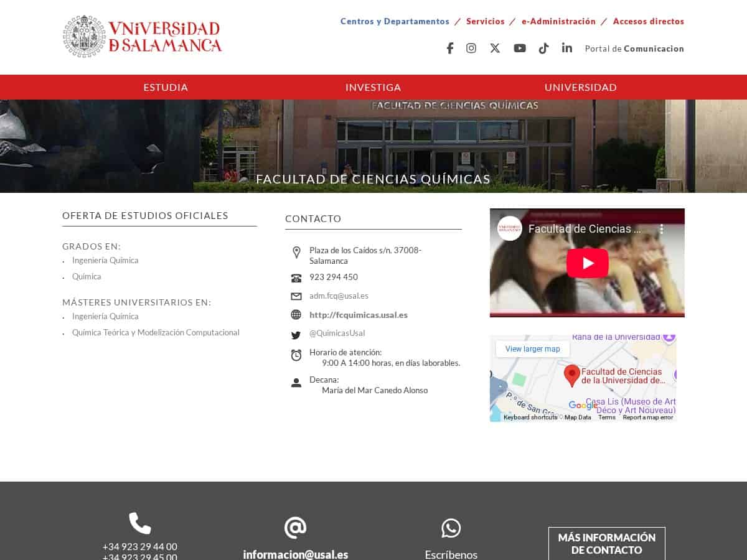
Task: Open the LinkedIn icon in header
Action: (x=566, y=48)
